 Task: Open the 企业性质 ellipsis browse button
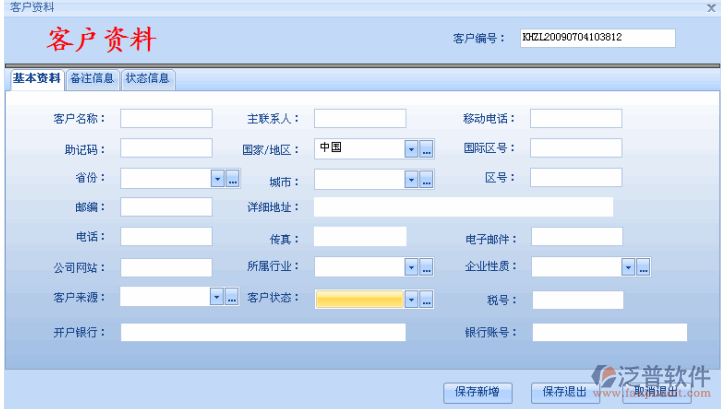pos(643,267)
